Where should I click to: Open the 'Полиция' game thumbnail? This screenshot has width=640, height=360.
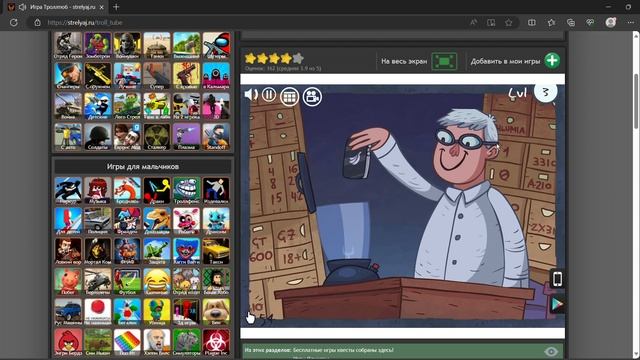pos(98,221)
